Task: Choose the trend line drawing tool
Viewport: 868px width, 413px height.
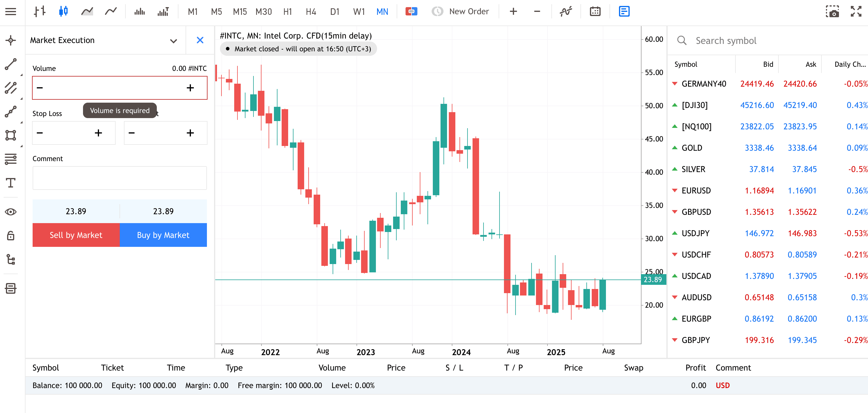Action: pos(11,64)
